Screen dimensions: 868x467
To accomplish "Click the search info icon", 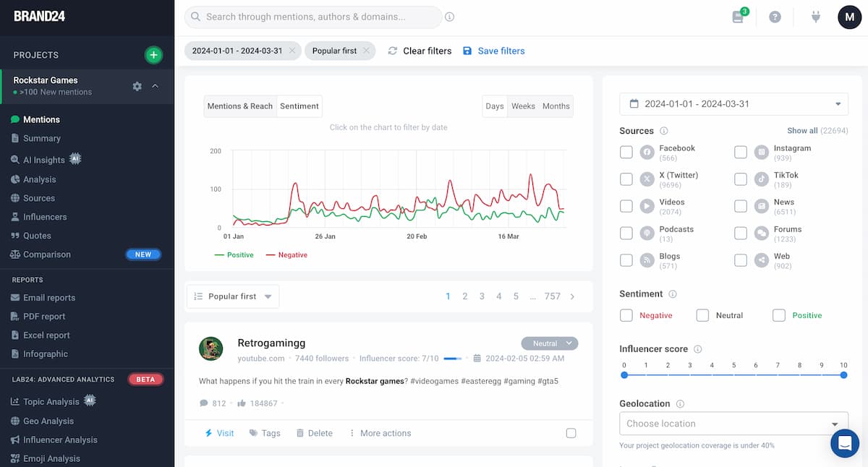I will [450, 17].
